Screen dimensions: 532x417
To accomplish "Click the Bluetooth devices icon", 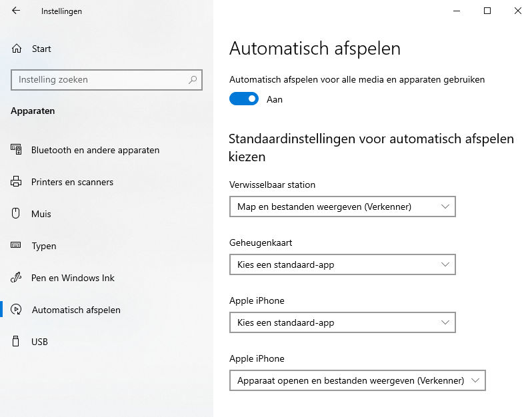I will pos(17,150).
